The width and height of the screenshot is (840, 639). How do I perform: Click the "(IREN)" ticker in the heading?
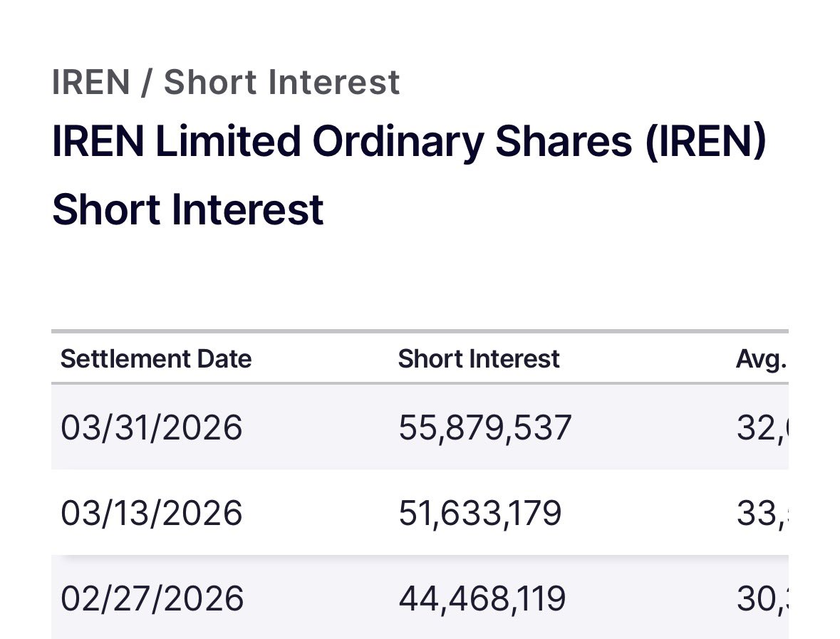pyautogui.click(x=706, y=142)
